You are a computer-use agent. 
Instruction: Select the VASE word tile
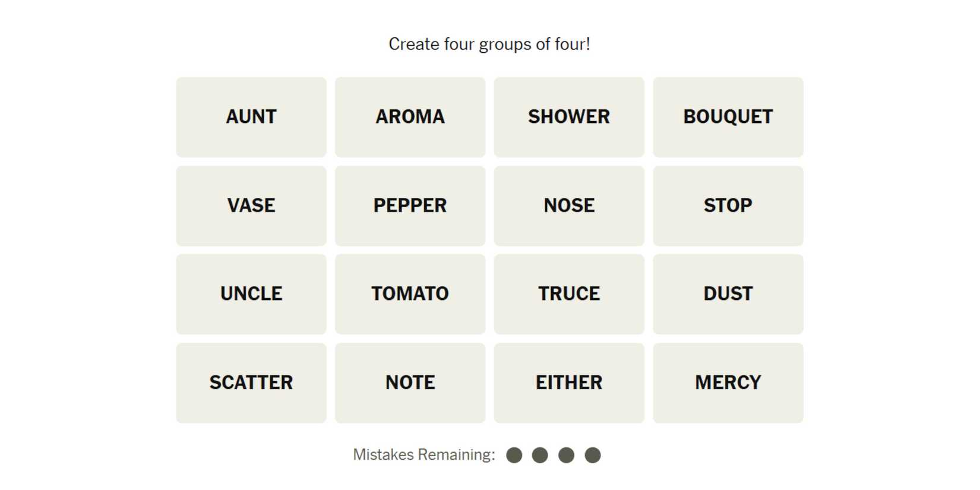[x=251, y=206]
